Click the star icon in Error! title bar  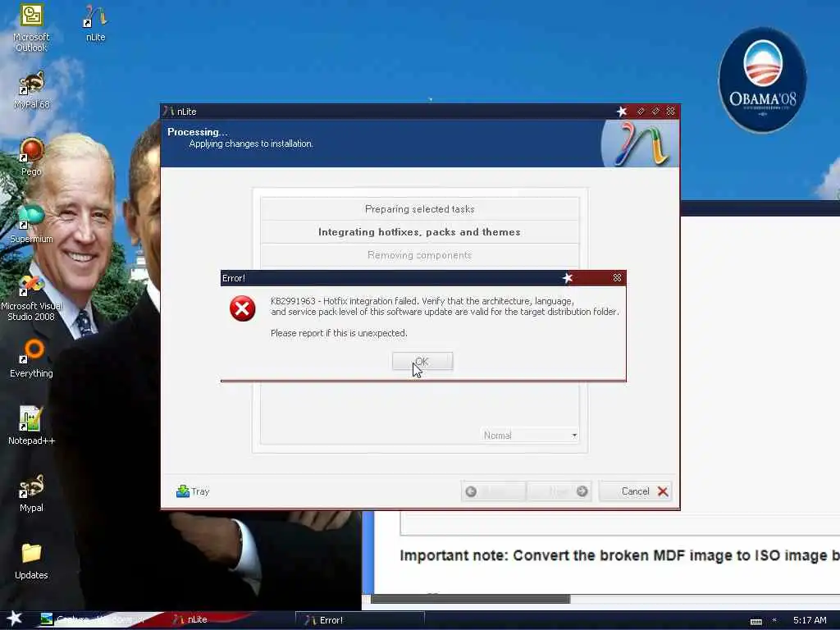pyautogui.click(x=568, y=277)
